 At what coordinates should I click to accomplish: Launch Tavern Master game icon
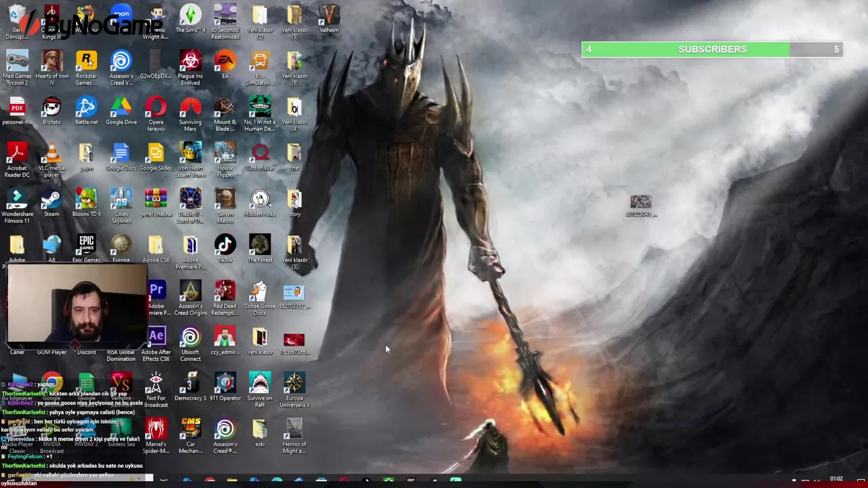tap(225, 206)
